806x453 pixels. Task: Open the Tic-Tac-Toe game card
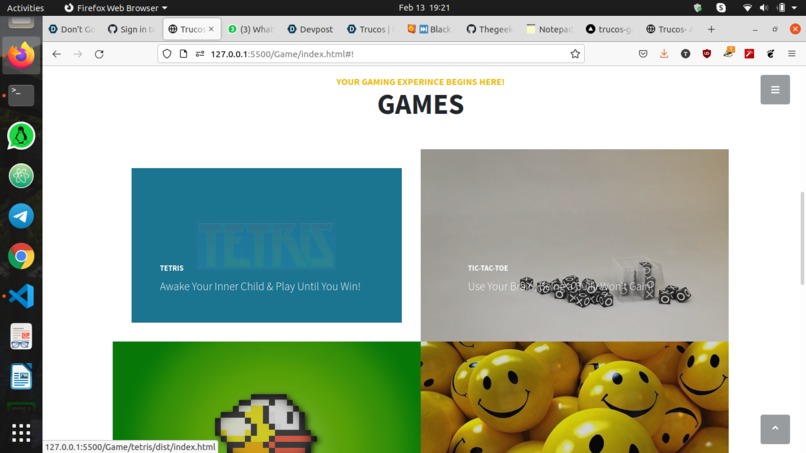[x=574, y=245]
